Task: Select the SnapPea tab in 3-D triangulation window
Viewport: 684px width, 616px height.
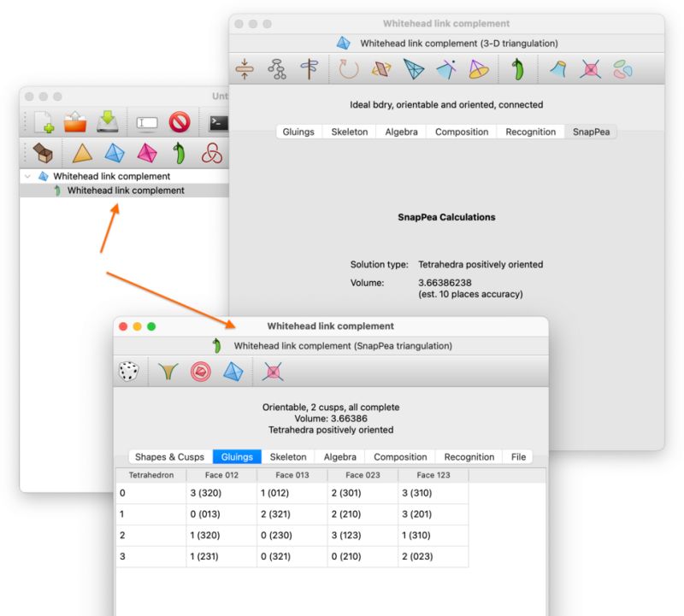Action: tap(591, 132)
